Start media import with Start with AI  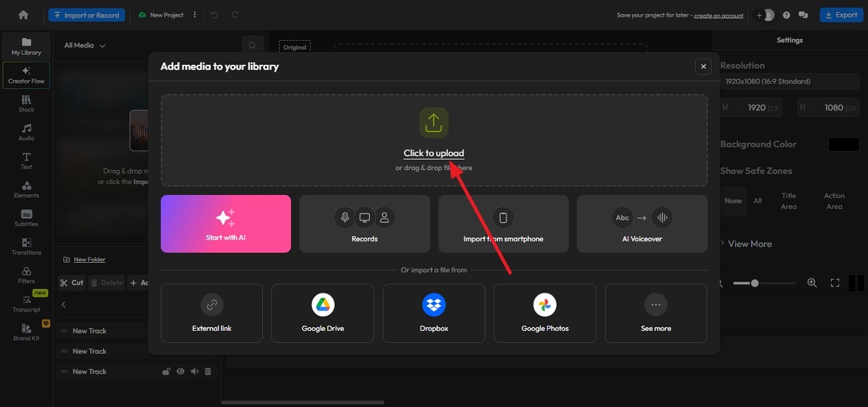226,224
